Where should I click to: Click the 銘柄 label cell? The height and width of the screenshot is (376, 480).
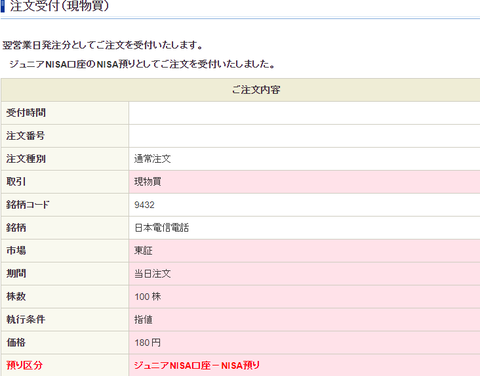65,228
